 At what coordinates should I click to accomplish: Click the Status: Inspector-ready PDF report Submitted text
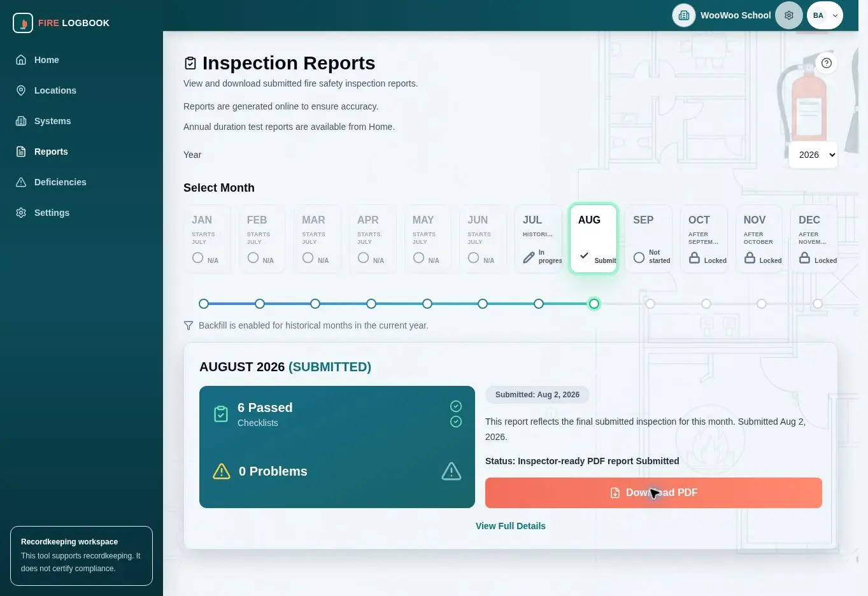pos(582,461)
